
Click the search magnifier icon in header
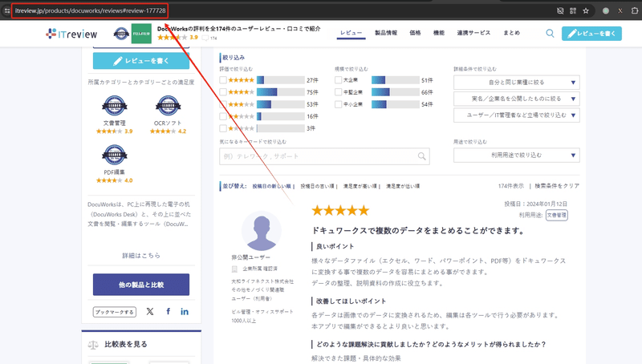[x=550, y=33]
